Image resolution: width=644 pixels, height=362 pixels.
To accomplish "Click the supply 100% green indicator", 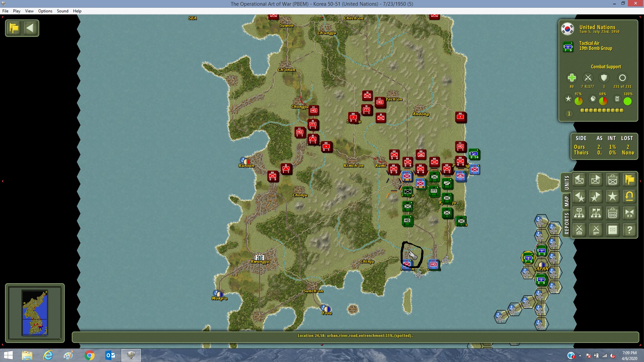I will coord(628,101).
